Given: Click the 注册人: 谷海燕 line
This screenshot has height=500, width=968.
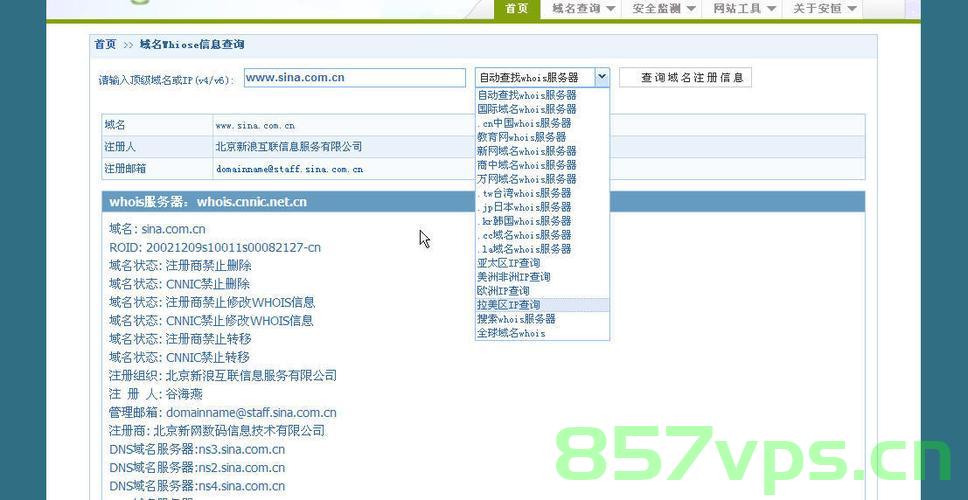Looking at the screenshot, I should click(x=156, y=394).
